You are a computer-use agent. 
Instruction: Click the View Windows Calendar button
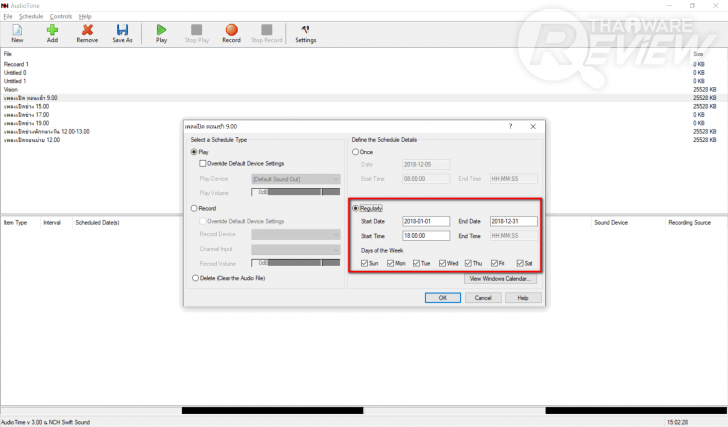[500, 278]
